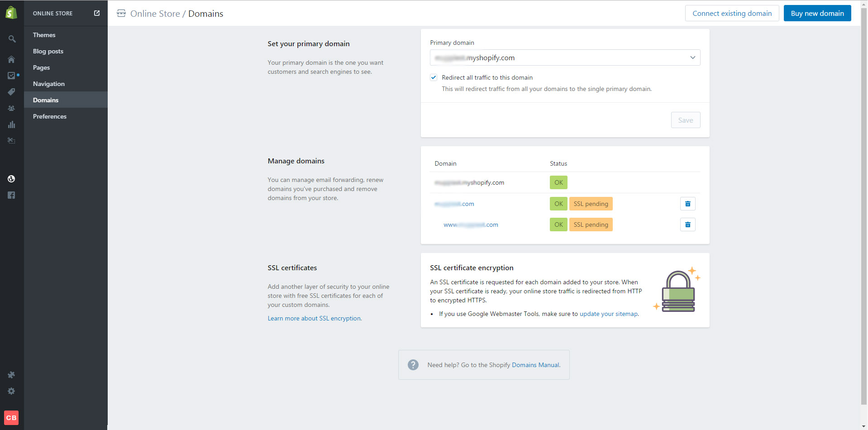Go to Home via house icon
Screen dimensions: 868x430
pyautogui.click(x=11, y=59)
